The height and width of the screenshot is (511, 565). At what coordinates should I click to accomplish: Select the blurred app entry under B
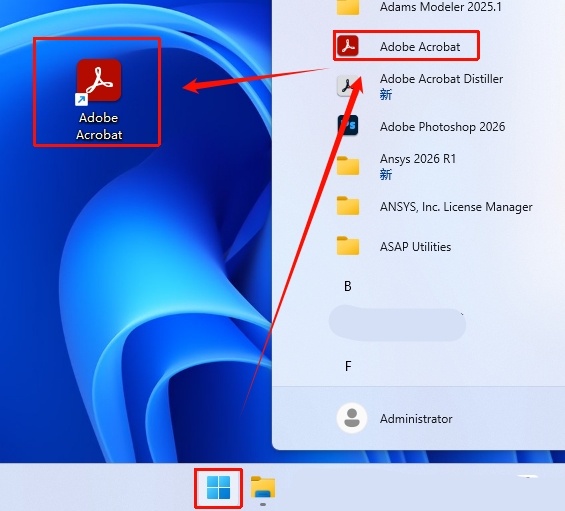click(397, 324)
